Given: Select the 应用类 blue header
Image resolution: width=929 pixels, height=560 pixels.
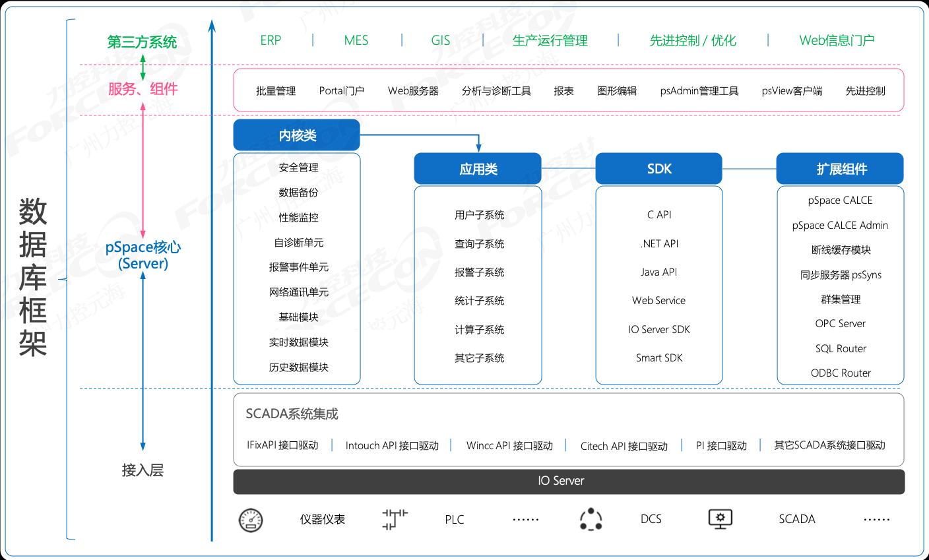Looking at the screenshot, I should click(x=478, y=169).
